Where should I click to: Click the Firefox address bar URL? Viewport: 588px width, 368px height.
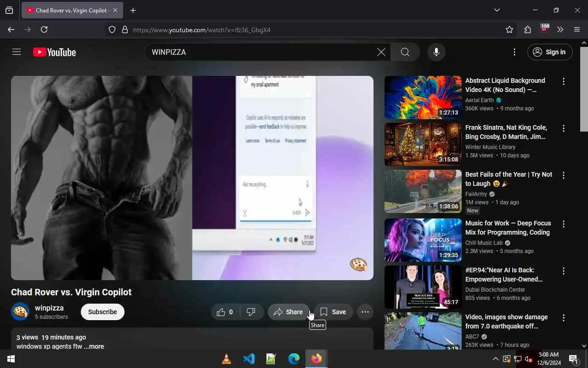(x=202, y=30)
